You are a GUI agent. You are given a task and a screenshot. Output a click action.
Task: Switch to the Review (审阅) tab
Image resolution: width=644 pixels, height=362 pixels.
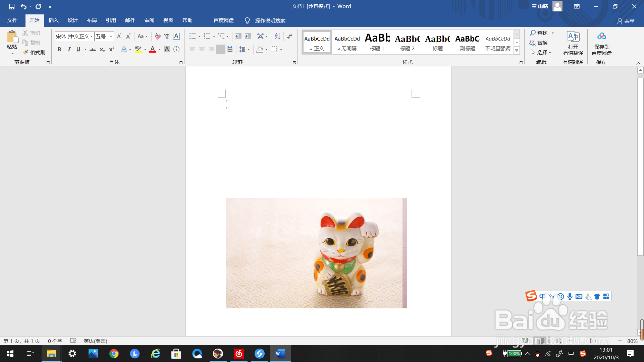pyautogui.click(x=149, y=20)
